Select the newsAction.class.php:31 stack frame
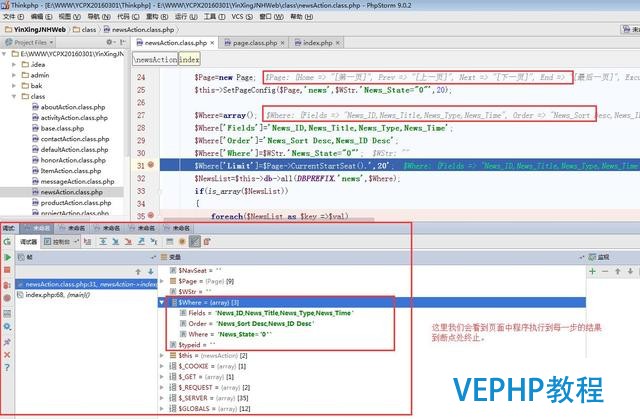Image resolution: width=640 pixels, height=419 pixels. pyautogui.click(x=86, y=284)
